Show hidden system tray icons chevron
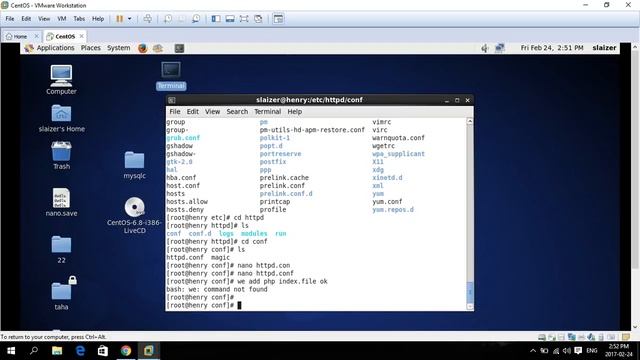This screenshot has width=640, height=360. coord(533,351)
